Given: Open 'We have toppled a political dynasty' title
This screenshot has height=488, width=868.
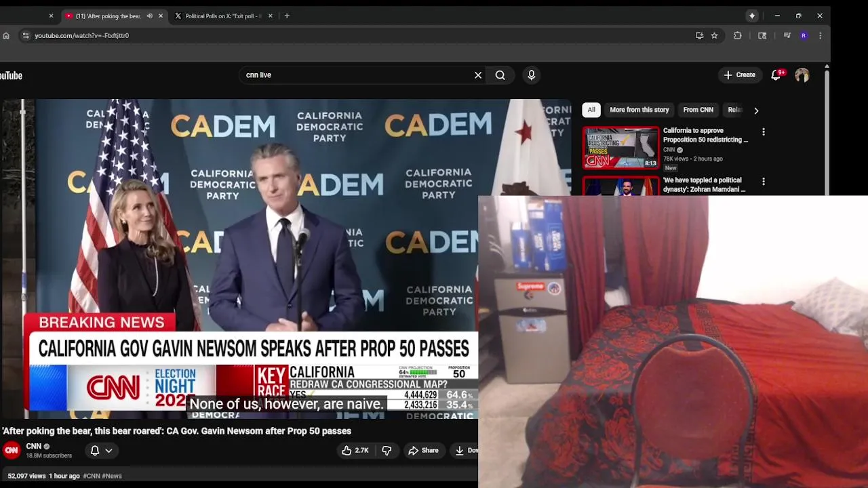Looking at the screenshot, I should point(704,185).
